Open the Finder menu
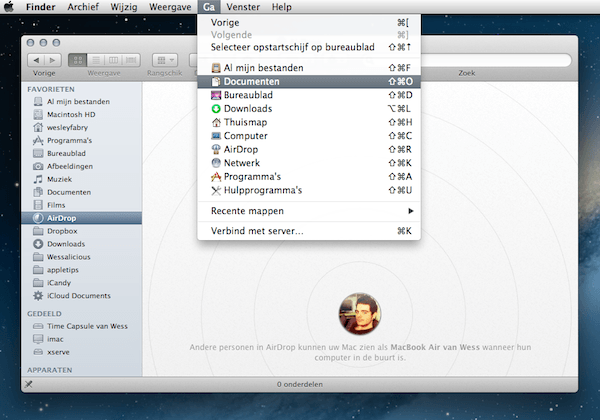The image size is (600, 420). point(41,7)
